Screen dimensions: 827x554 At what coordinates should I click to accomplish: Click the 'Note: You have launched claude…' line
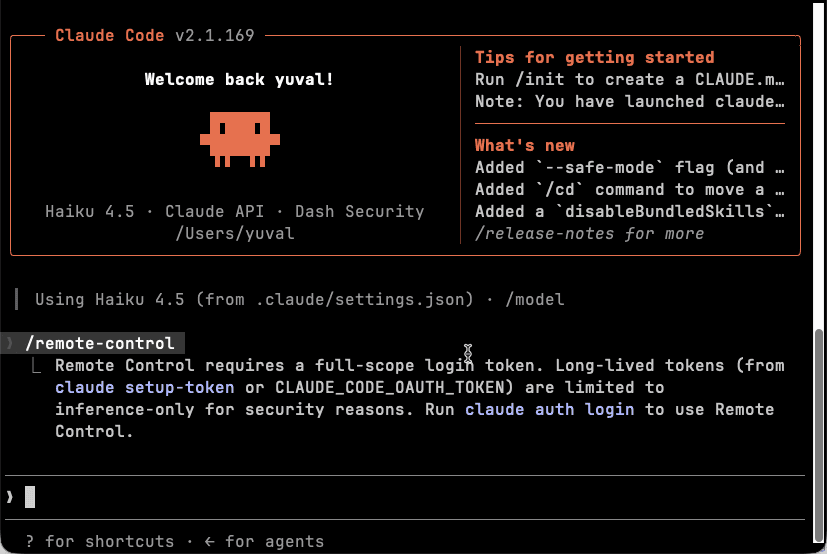coord(629,101)
